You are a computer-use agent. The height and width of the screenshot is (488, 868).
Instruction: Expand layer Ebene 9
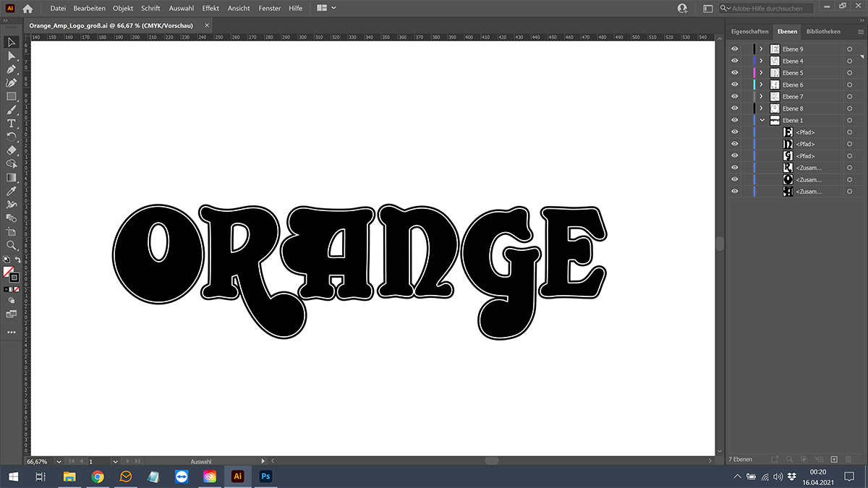point(762,49)
